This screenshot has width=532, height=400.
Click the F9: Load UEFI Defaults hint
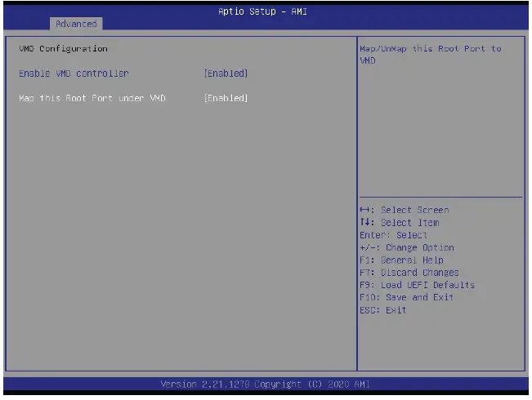[x=418, y=285]
